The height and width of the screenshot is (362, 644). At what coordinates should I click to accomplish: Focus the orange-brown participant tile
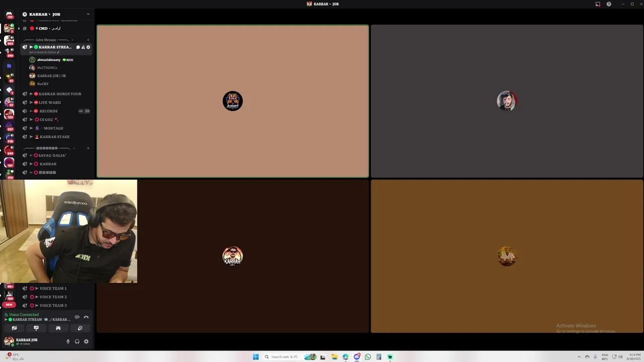pos(507,256)
